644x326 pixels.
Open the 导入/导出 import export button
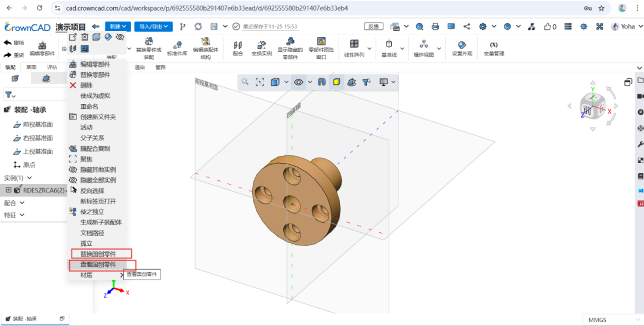point(153,26)
